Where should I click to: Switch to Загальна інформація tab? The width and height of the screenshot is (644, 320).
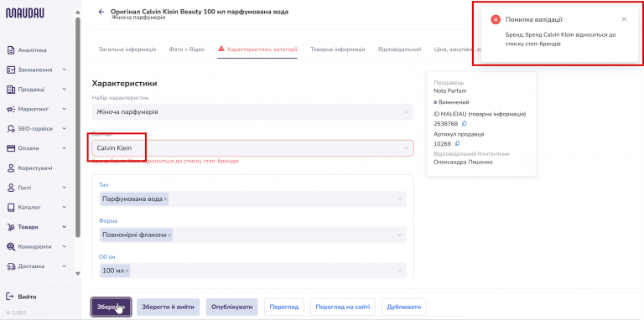[127, 49]
